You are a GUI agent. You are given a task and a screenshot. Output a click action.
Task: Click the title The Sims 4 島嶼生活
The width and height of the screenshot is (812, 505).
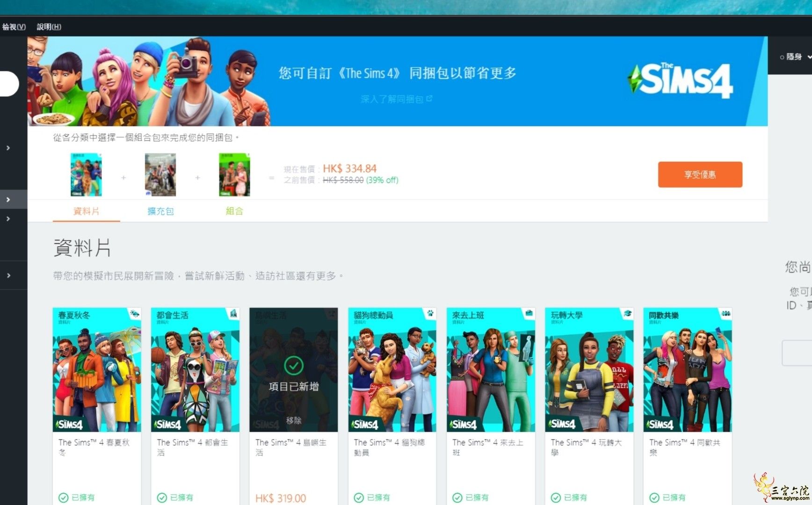(291, 447)
